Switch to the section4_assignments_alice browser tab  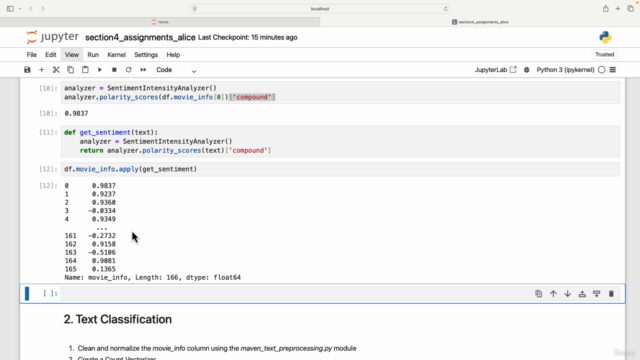coord(480,22)
